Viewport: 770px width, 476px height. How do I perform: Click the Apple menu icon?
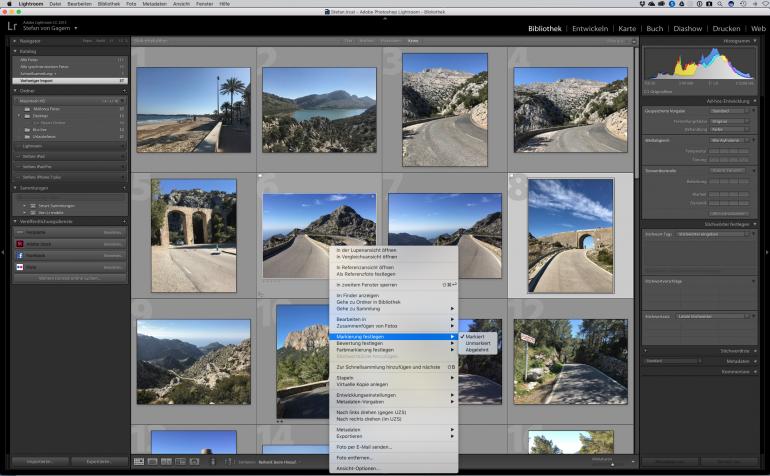click(9, 3)
